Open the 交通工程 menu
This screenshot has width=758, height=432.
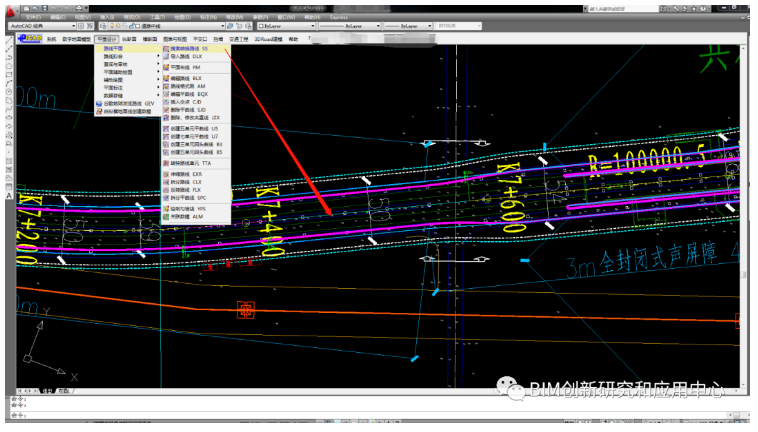(239, 39)
